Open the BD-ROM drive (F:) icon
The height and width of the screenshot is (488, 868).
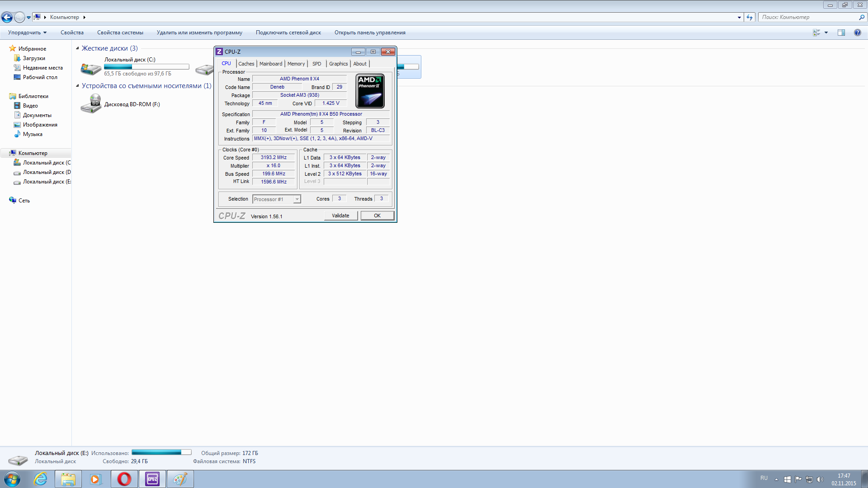91,104
